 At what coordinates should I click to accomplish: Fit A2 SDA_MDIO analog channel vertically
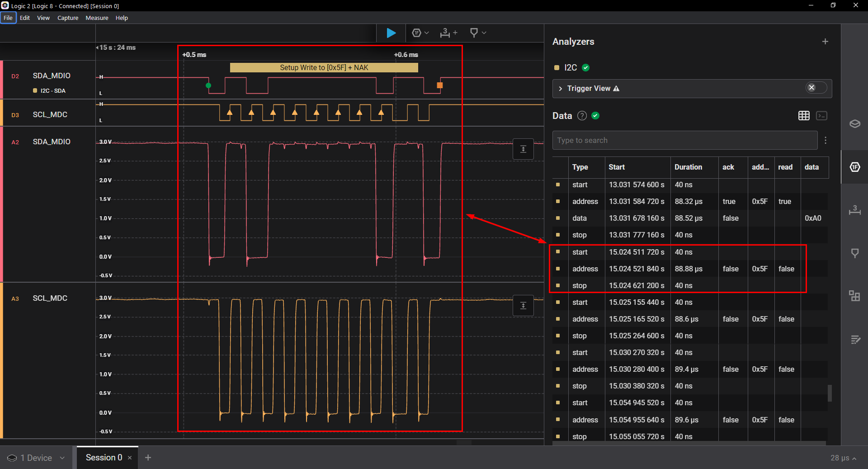click(523, 149)
